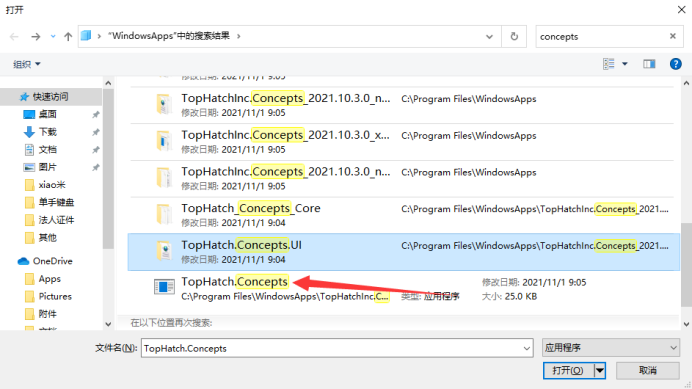Click the 桌面 desktop icon
Image resolution: width=692 pixels, height=389 pixels.
[29, 114]
